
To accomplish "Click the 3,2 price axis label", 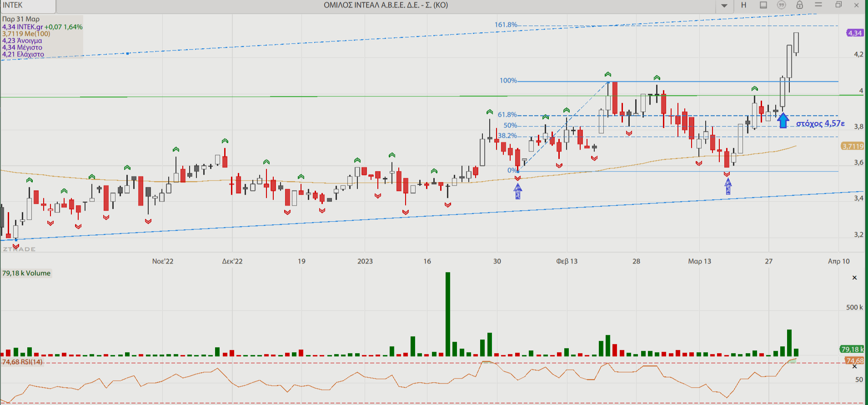I will [x=858, y=235].
